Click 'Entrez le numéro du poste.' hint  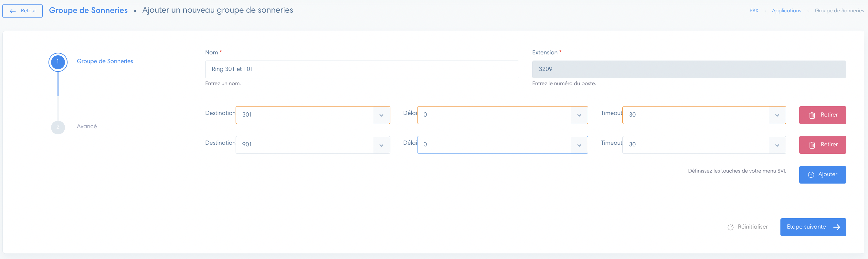(x=564, y=84)
